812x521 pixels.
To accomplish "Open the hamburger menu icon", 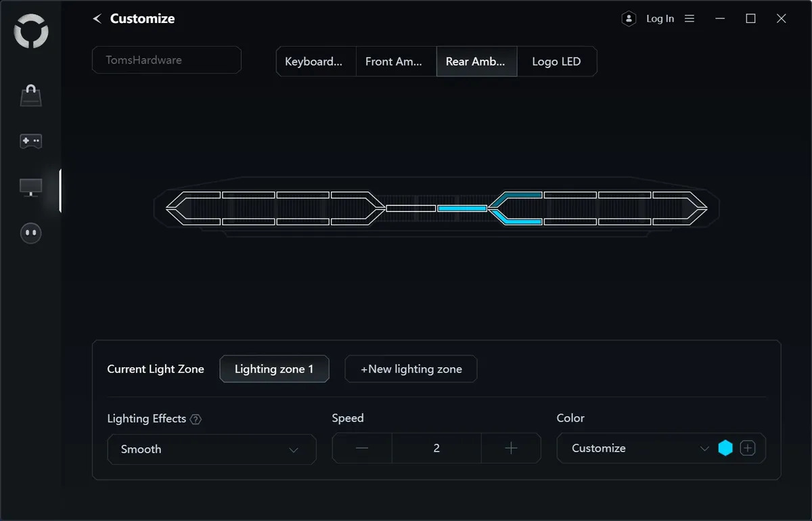I will tap(690, 19).
